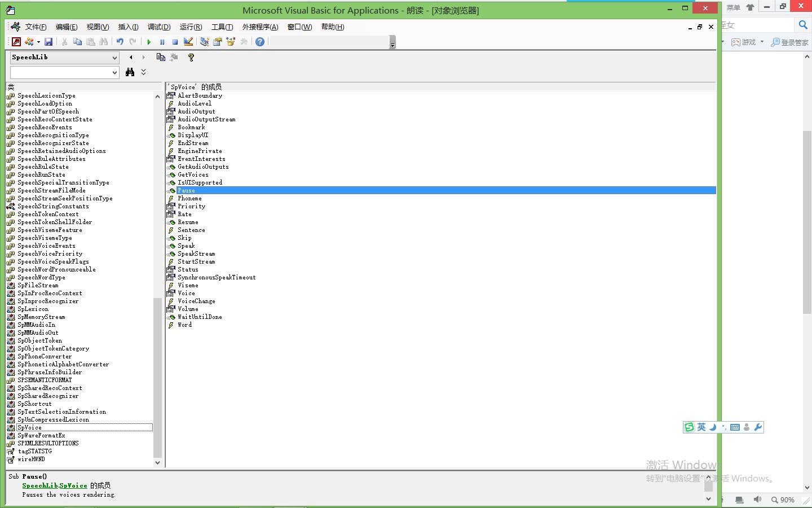Open the 插入(I) menu
Image resolution: width=812 pixels, height=508 pixels.
click(128, 27)
